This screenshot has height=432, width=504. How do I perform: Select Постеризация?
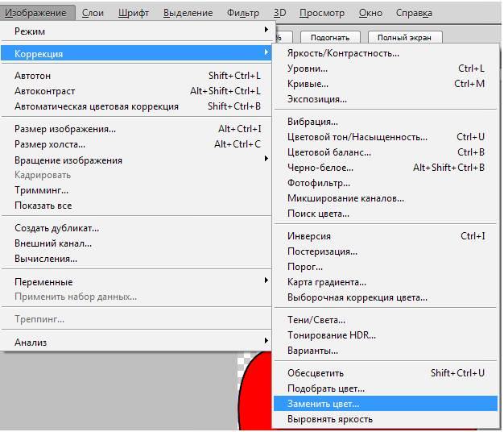click(x=385, y=251)
